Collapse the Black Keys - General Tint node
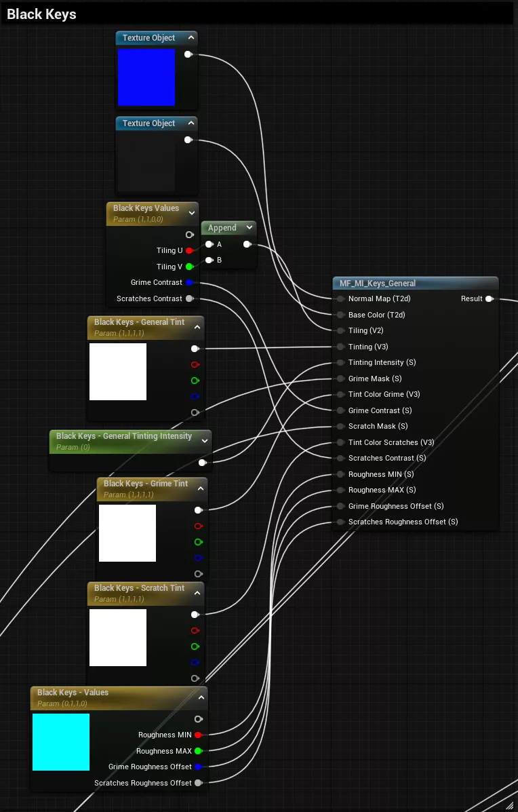The height and width of the screenshot is (812, 518). (197, 326)
